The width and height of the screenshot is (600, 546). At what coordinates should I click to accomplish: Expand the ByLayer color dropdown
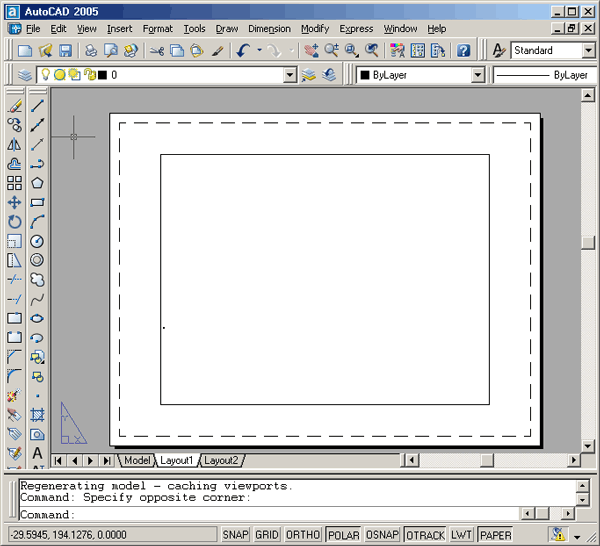click(x=477, y=75)
